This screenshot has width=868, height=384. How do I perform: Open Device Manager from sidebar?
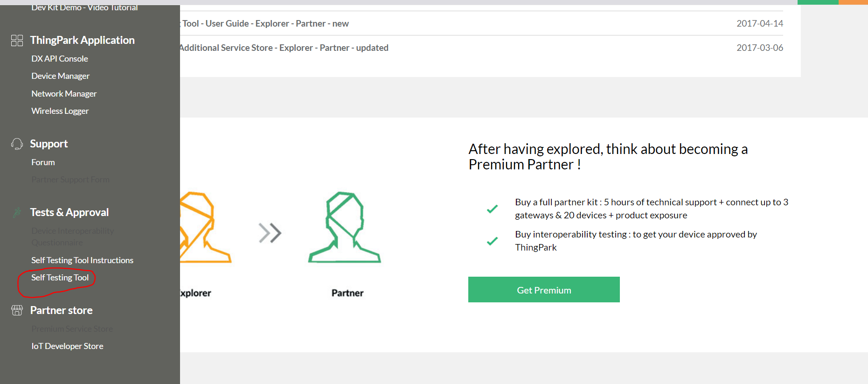pos(61,76)
